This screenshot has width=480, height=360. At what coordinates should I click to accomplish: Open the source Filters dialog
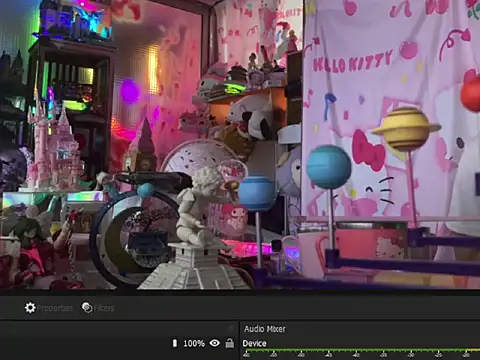click(x=98, y=308)
